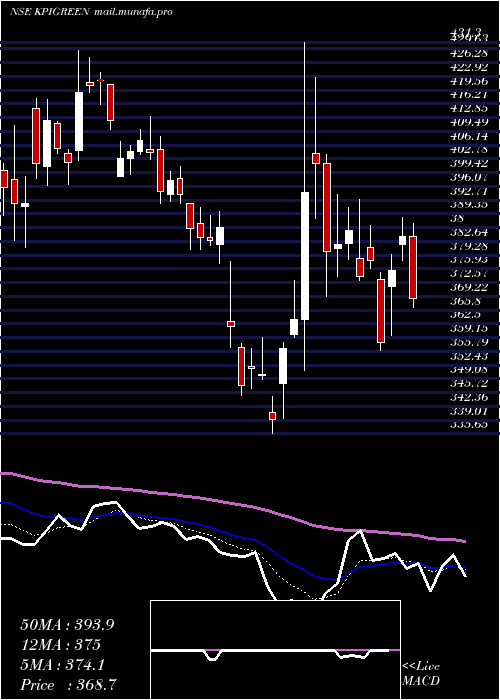The height and width of the screenshot is (700, 500).
Task: Select the 5MA : 374.1 readout
Action: [62, 665]
